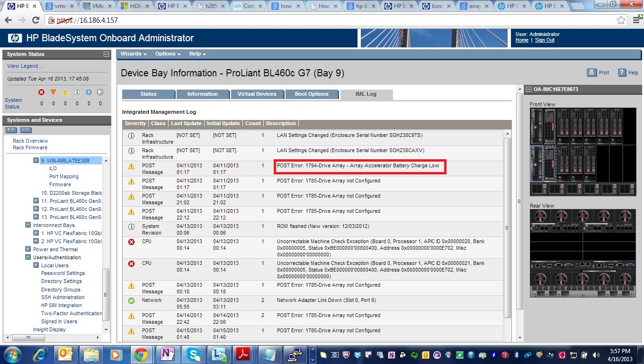Expand the Local Users node
Image resolution: width=644 pixels, height=364 pixels.
pos(36,265)
